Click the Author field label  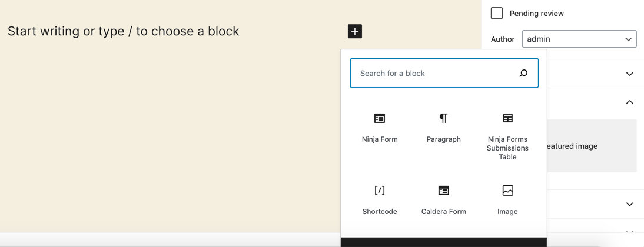point(503,39)
